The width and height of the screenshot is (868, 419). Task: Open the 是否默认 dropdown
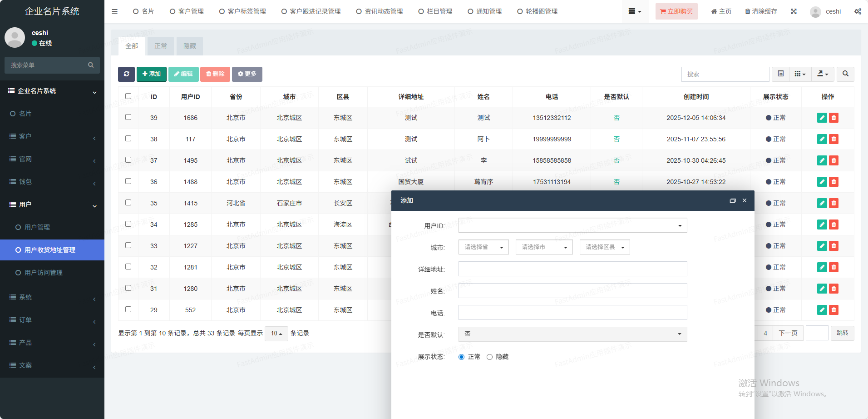coord(572,334)
